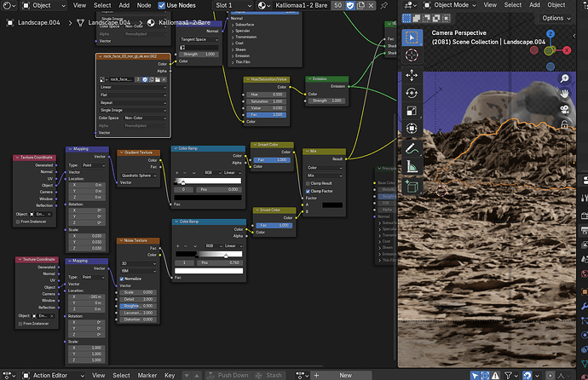Screen dimensions: 588x380
Task: Disable Normalize in Noise Texture node
Action: pyautogui.click(x=122, y=279)
